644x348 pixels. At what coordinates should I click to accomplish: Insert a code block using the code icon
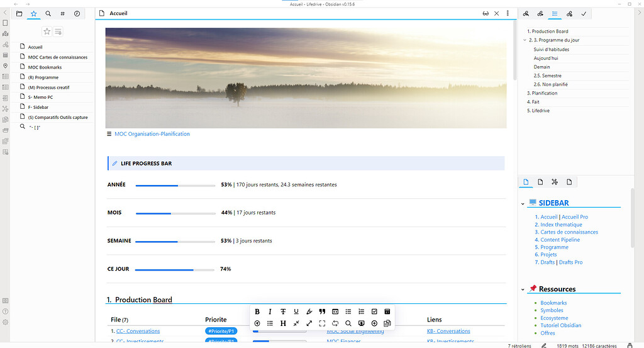(335, 312)
